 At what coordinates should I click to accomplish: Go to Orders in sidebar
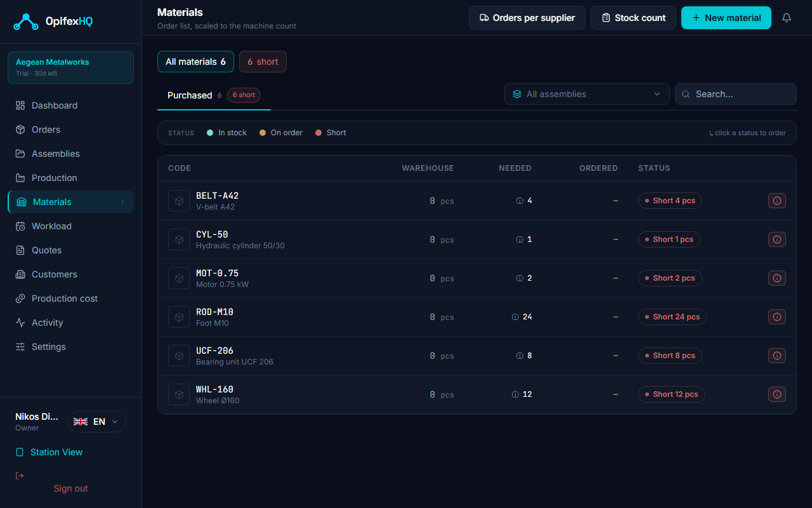pyautogui.click(x=70, y=130)
